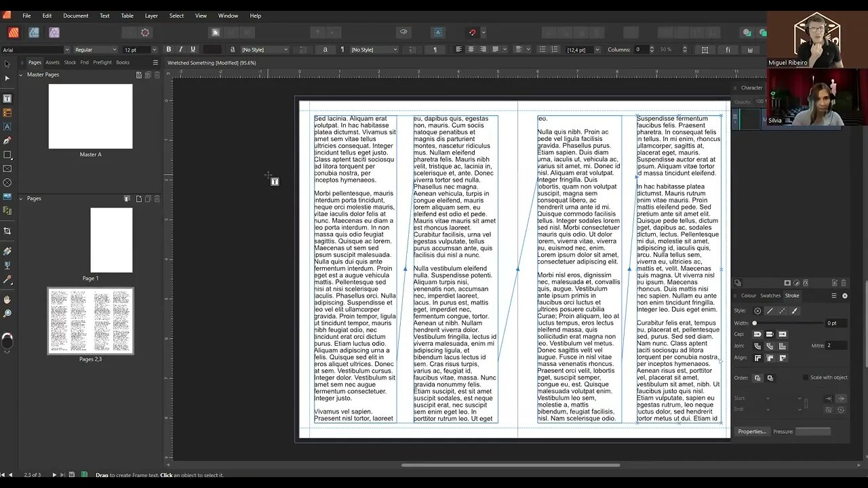This screenshot has height=488, width=868.
Task: Switch to the Colour tab
Action: pyautogui.click(x=749, y=296)
